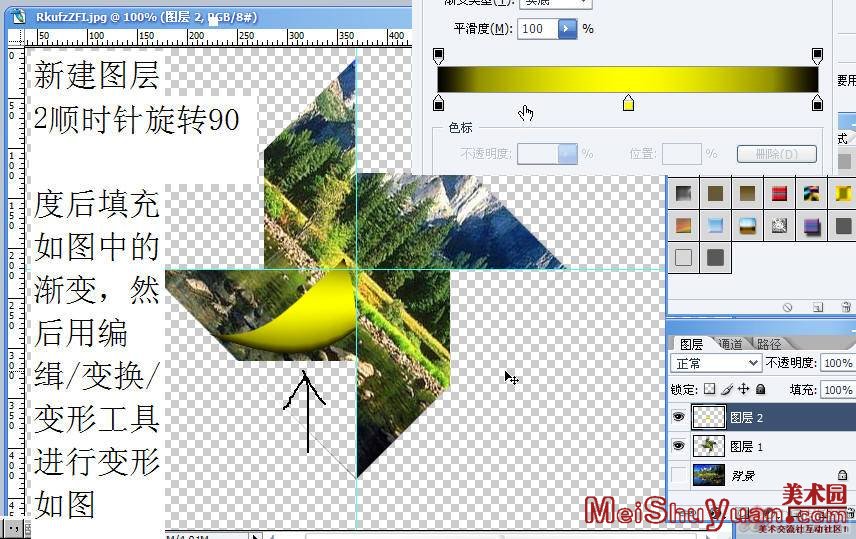856x539 pixels.
Task: Toggle lock position move icon
Action: 744,389
